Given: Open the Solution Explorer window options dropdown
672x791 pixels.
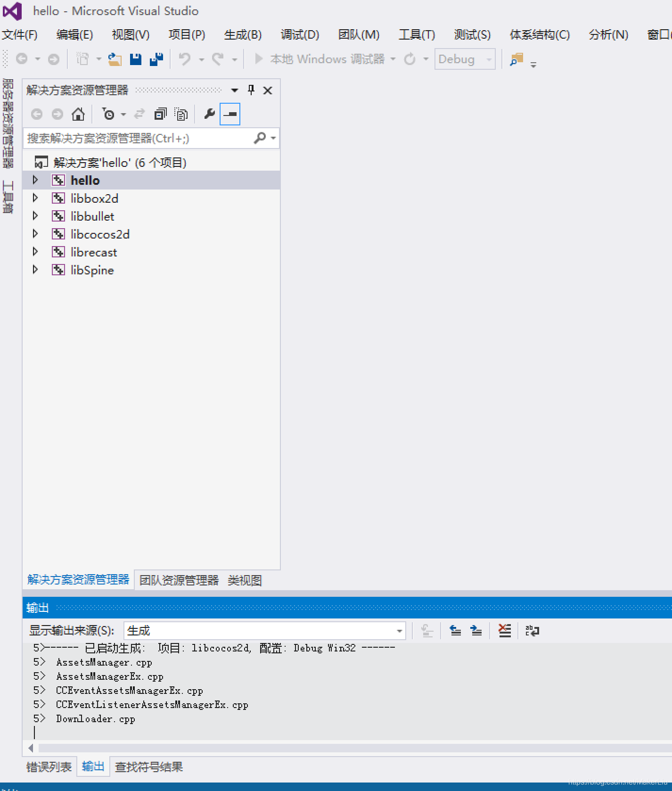Looking at the screenshot, I should (235, 91).
